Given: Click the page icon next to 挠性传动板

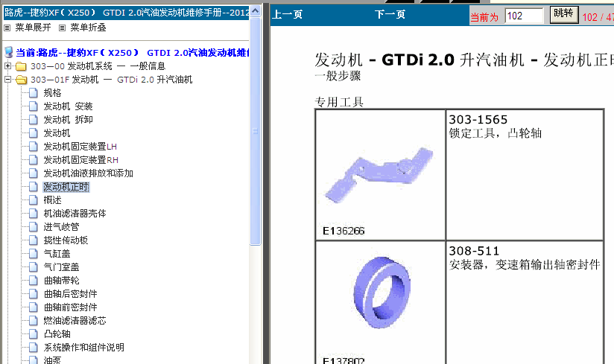Looking at the screenshot, I should (x=34, y=240).
